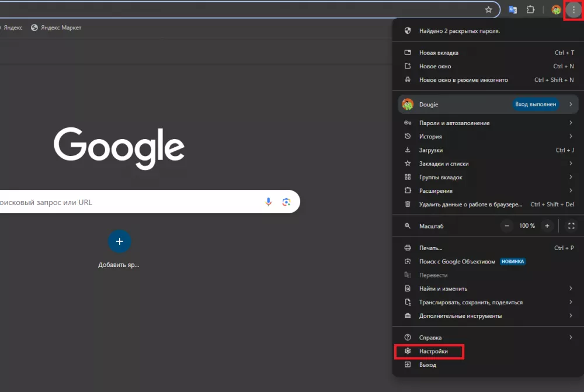Viewport: 584px width, 392px height.
Task: Open Настройки from the Chrome menu
Action: pos(433,352)
